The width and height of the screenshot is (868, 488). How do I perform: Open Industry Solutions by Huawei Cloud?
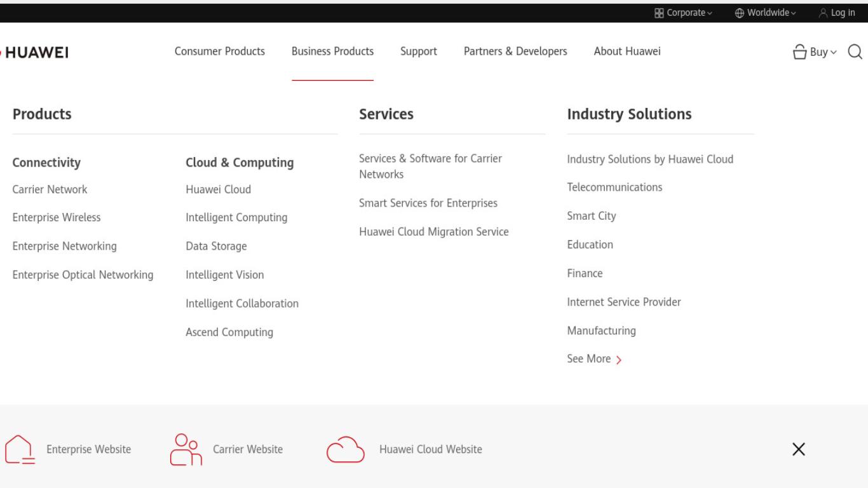[x=650, y=159]
